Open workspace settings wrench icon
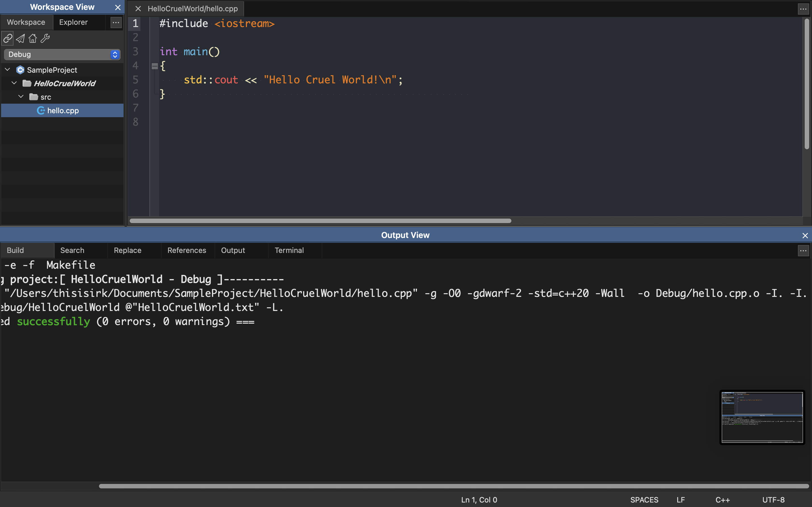 [45, 39]
